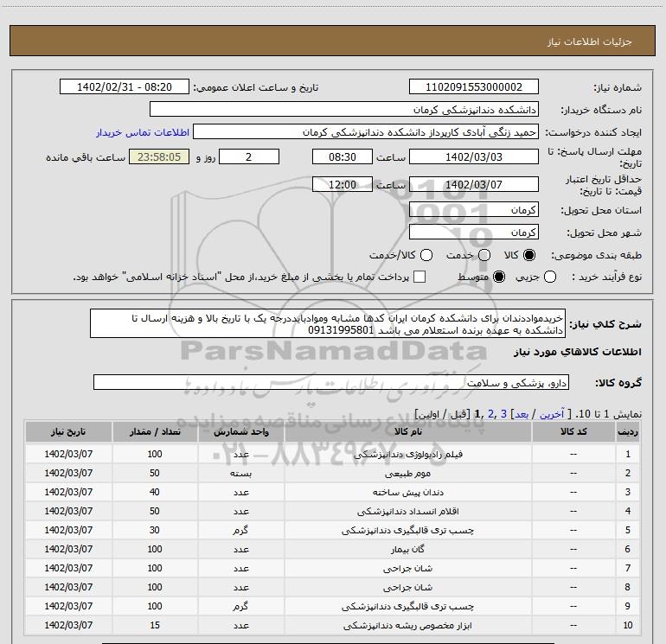
Task: Click the اطلاعات کالاهای مورد نیاز heading
Action: pyautogui.click(x=578, y=352)
